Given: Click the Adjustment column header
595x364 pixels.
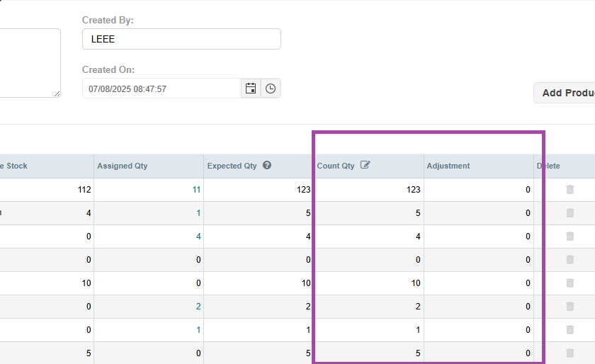Looking at the screenshot, I should coord(448,166).
